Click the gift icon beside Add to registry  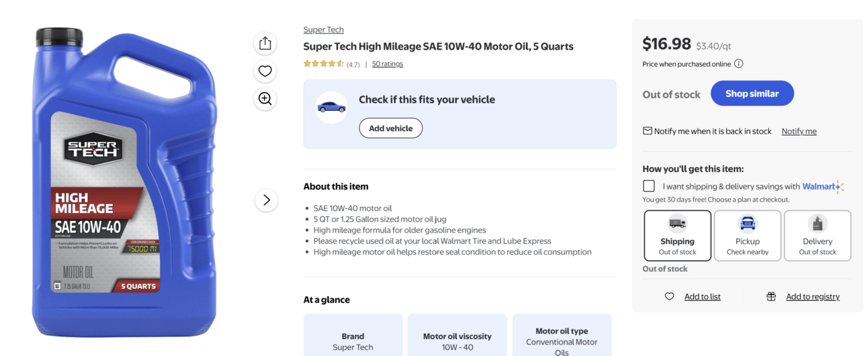click(x=771, y=296)
